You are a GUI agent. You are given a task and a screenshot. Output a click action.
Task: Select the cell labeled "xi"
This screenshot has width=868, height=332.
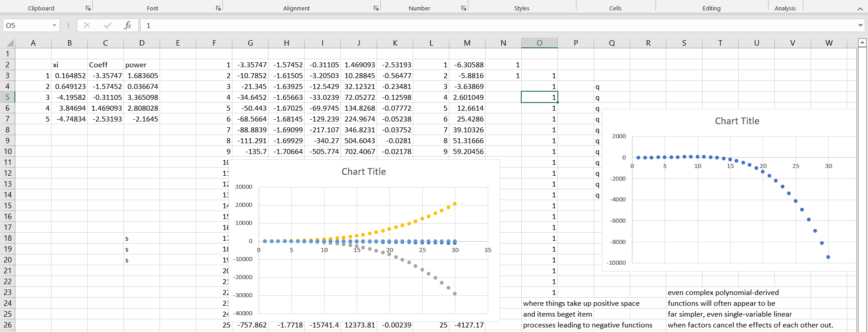[x=69, y=65]
